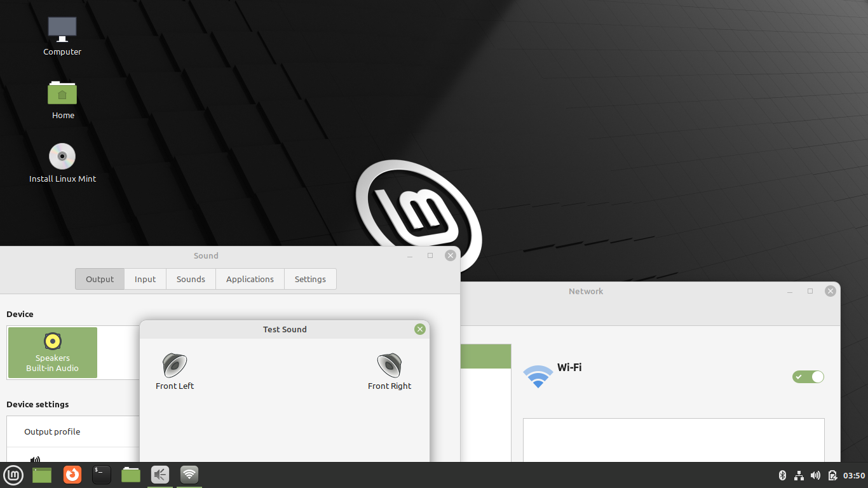Select Speakers Built-in Audio output device
868x488 pixels.
tap(53, 353)
